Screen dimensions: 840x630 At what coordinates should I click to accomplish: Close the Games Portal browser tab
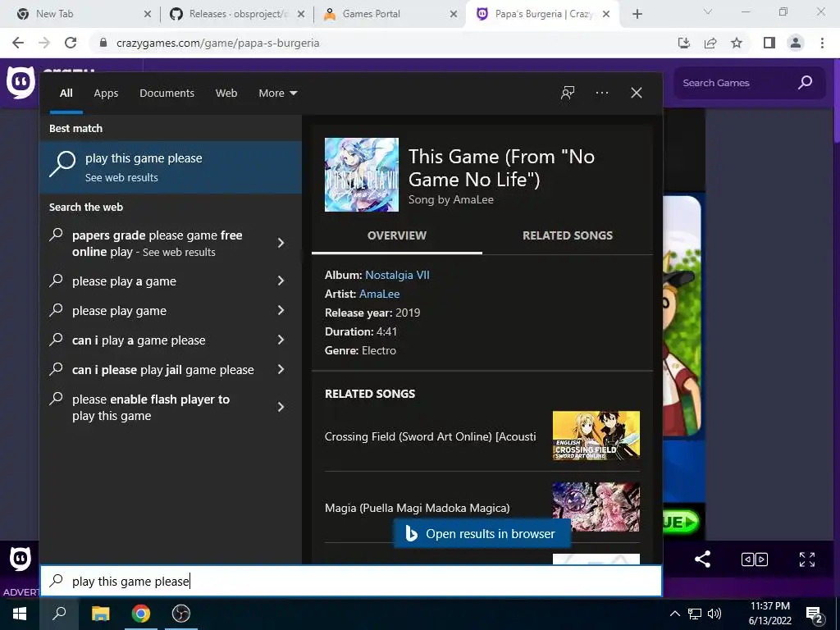pyautogui.click(x=453, y=14)
